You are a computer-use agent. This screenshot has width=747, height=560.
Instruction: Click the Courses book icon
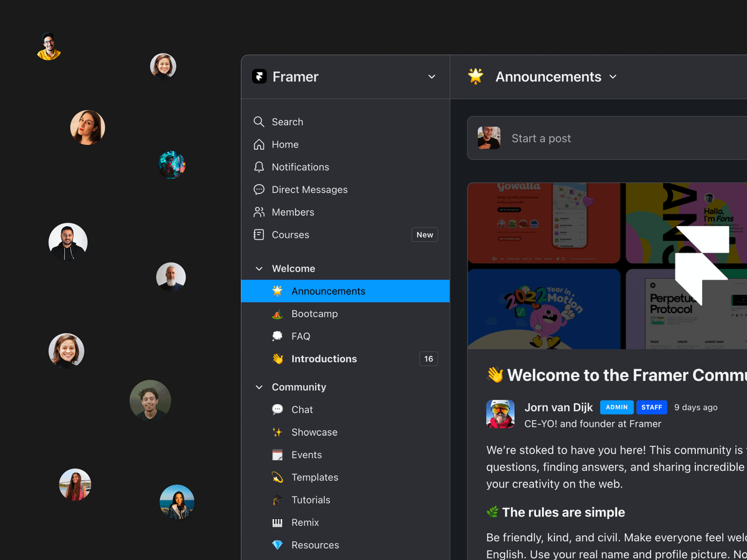click(259, 235)
